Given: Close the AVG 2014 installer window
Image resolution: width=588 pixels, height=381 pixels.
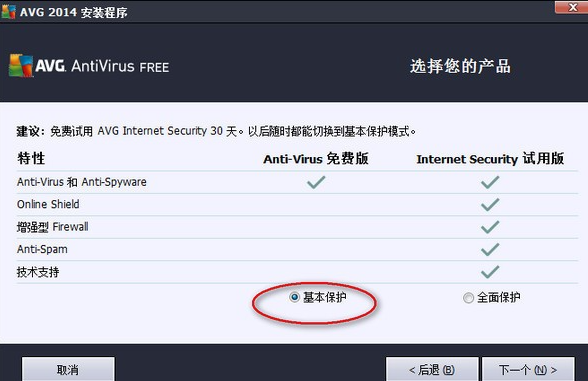Looking at the screenshot, I should point(572,7).
